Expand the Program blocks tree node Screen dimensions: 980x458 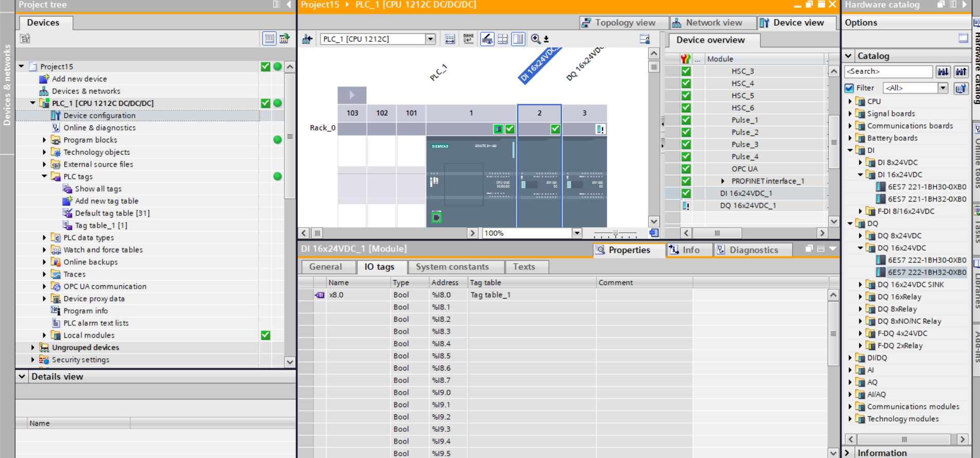tap(44, 140)
